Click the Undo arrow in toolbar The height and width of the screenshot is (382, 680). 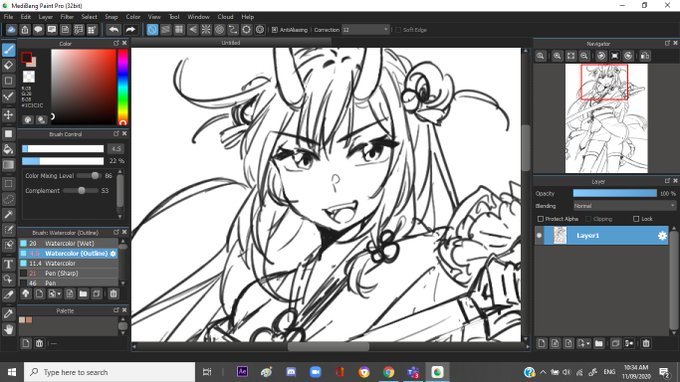114,29
